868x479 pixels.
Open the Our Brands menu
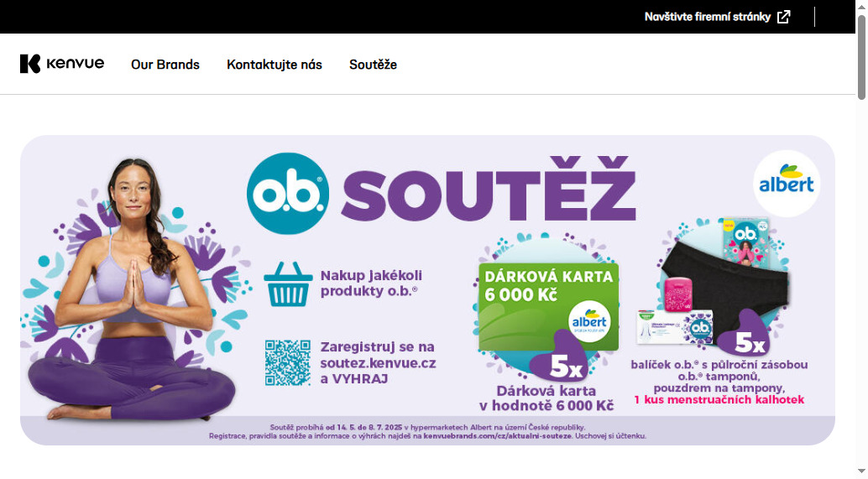(165, 64)
